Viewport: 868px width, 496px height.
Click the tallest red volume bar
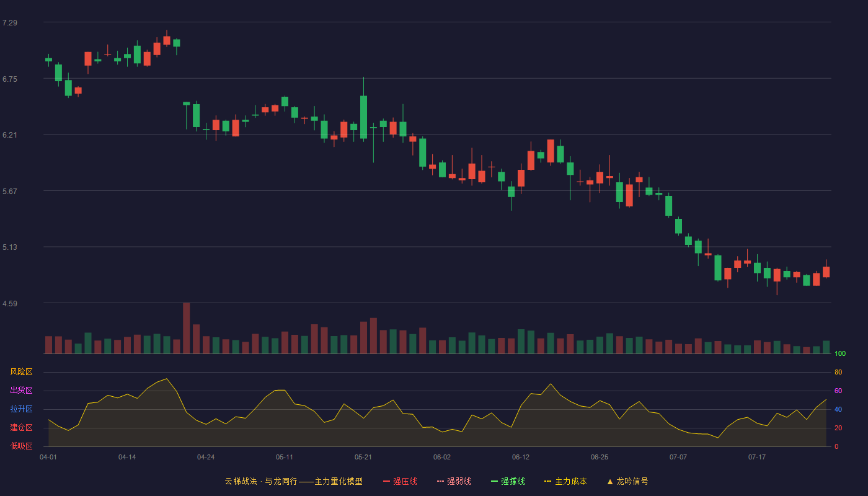pyautogui.click(x=186, y=328)
